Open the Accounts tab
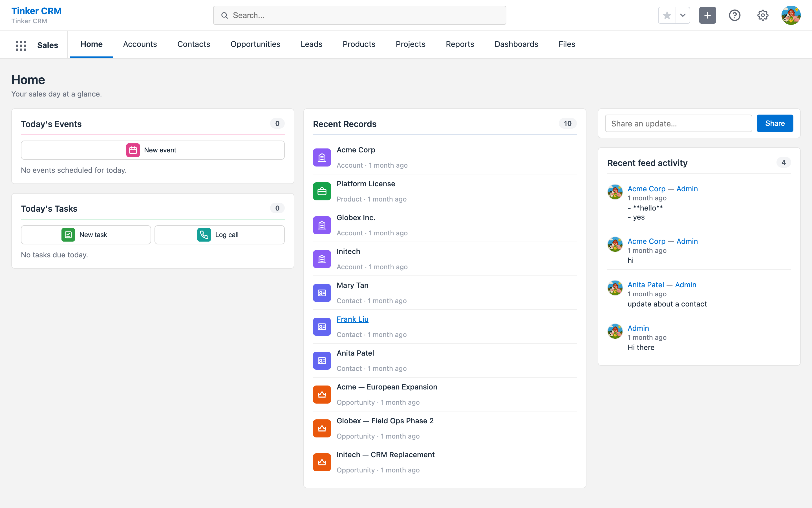 click(140, 44)
